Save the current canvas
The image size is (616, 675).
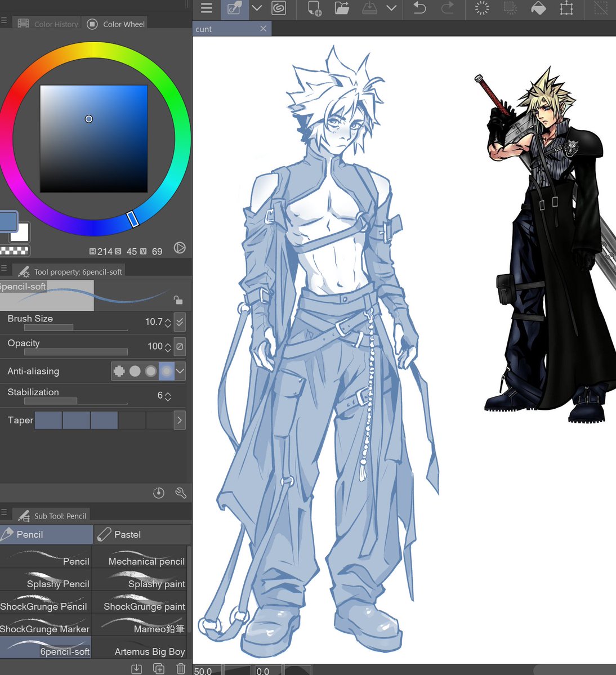click(369, 8)
